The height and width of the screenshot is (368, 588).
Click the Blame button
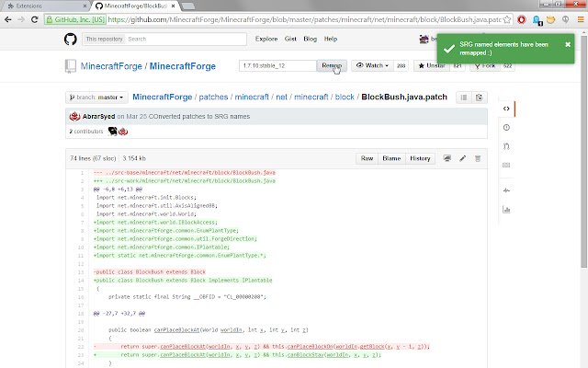click(391, 158)
